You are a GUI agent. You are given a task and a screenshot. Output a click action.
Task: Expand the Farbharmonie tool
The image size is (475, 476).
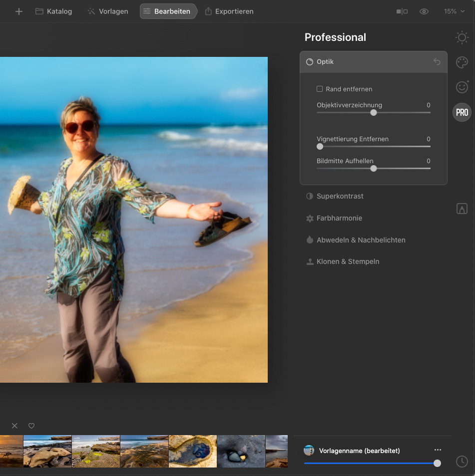pos(339,218)
